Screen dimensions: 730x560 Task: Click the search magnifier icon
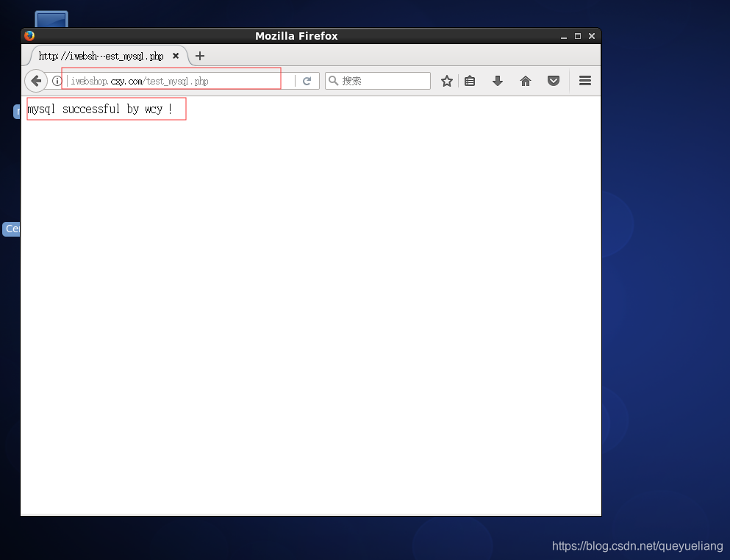(x=333, y=81)
